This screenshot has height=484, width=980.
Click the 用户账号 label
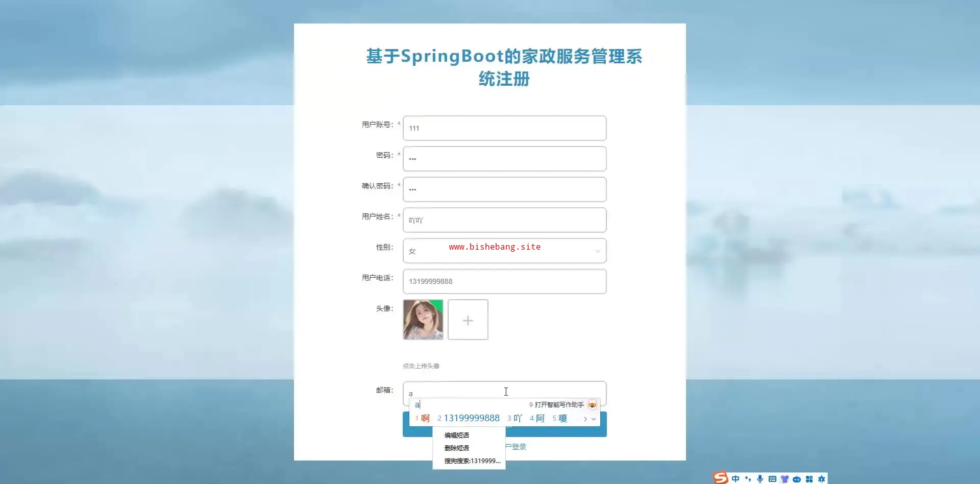[x=378, y=125]
